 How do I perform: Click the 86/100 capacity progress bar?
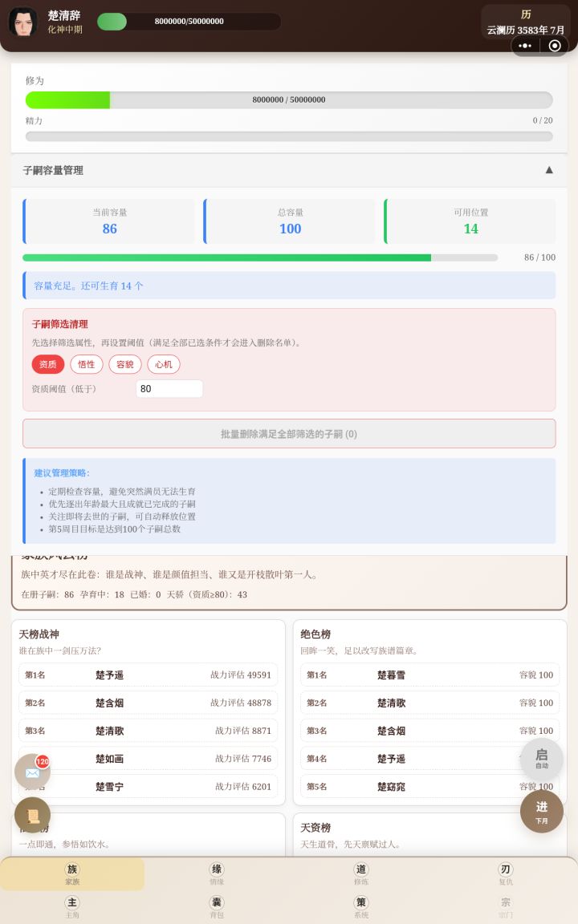point(260,257)
